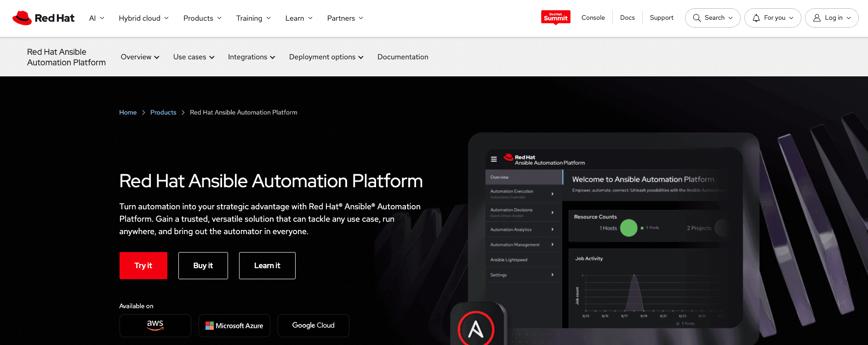
Task: Click the Home breadcrumb link
Action: coord(128,112)
